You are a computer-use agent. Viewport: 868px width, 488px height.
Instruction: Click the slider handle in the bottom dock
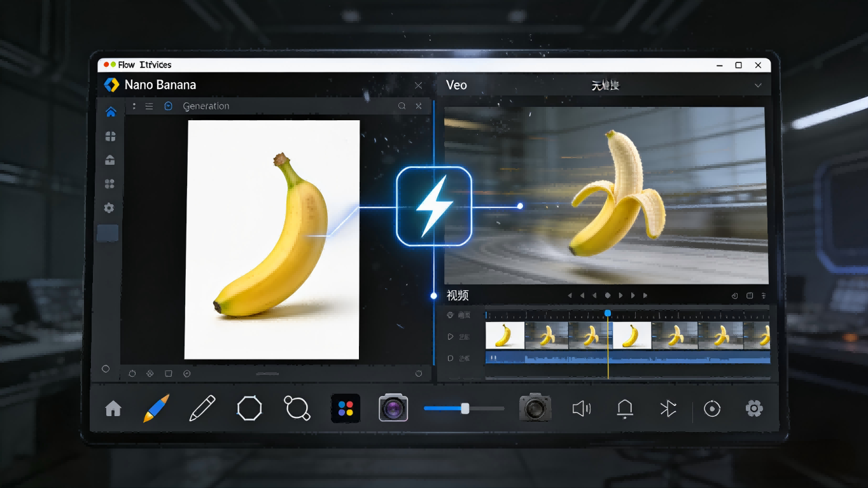(x=465, y=408)
